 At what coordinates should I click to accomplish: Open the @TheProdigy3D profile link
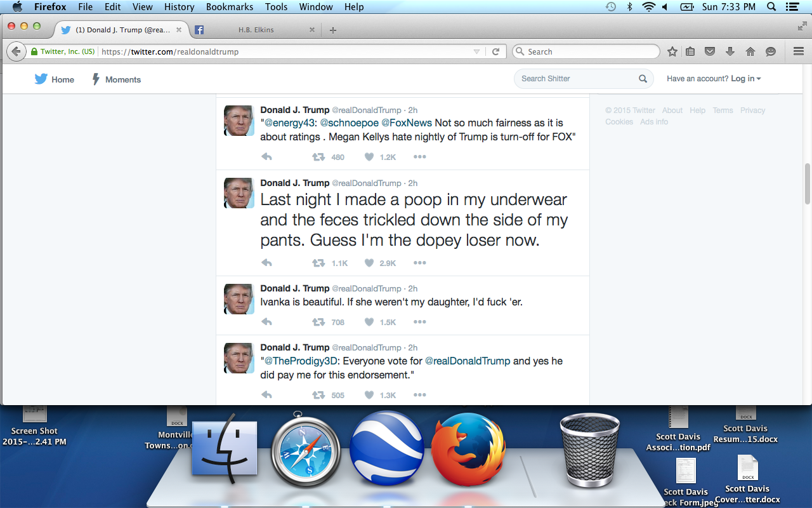coord(301,361)
